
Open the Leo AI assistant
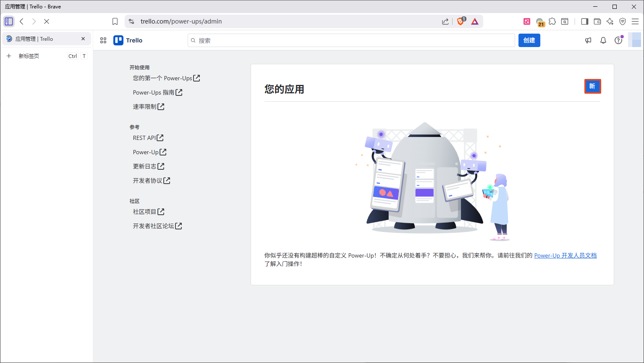point(610,21)
